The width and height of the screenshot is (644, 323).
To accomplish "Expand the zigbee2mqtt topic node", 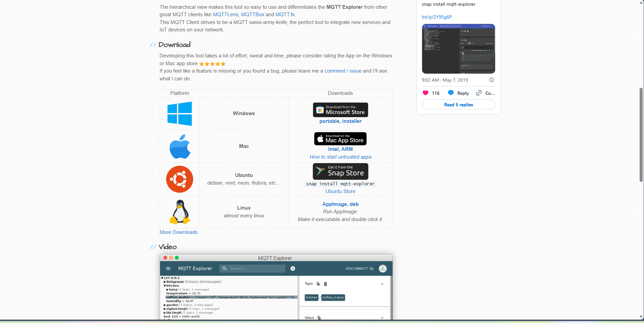I will [165, 309].
